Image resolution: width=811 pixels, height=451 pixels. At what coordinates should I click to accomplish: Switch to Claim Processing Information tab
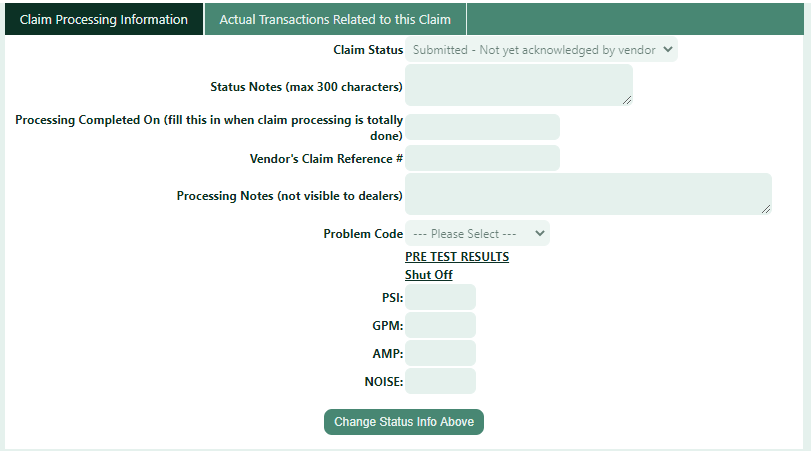(103, 20)
